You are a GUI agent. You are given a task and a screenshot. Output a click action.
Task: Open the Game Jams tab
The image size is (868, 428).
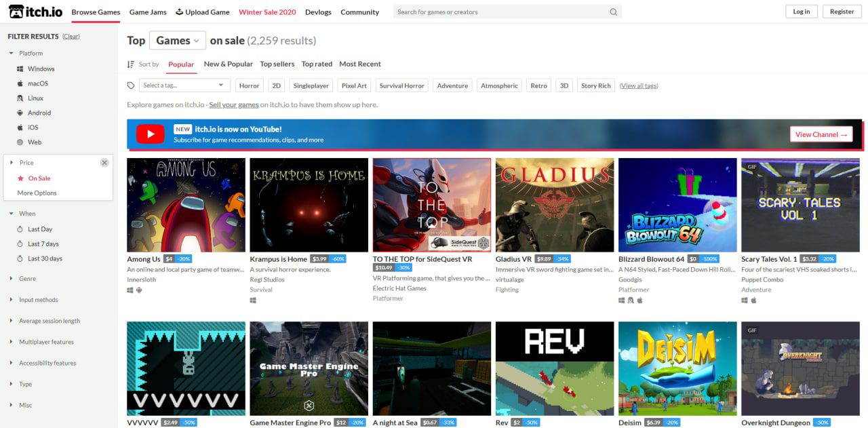tap(148, 12)
